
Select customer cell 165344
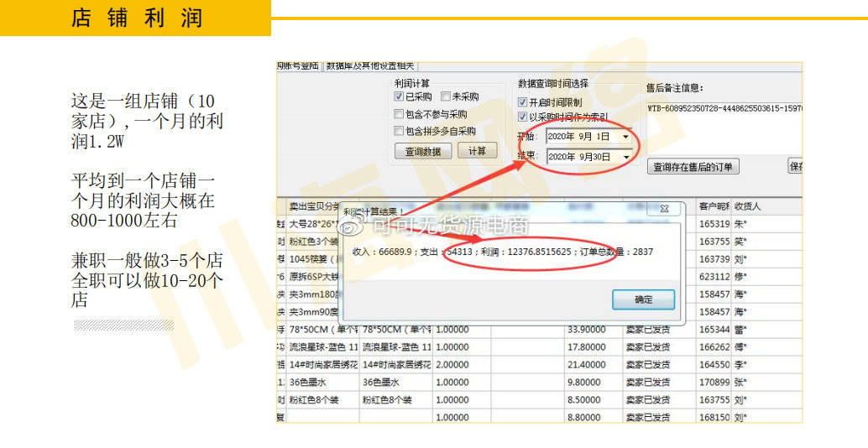[714, 330]
